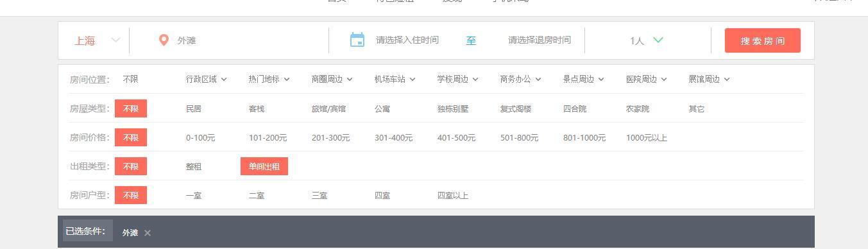Click the check-in date field 请选择入住时间

pyautogui.click(x=407, y=40)
